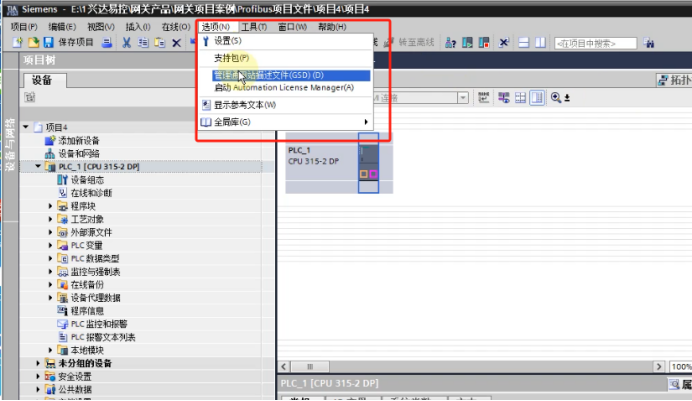This screenshot has width=692, height=401.
Task: Click the 在线和诊断 tree item
Action: pyautogui.click(x=91, y=193)
